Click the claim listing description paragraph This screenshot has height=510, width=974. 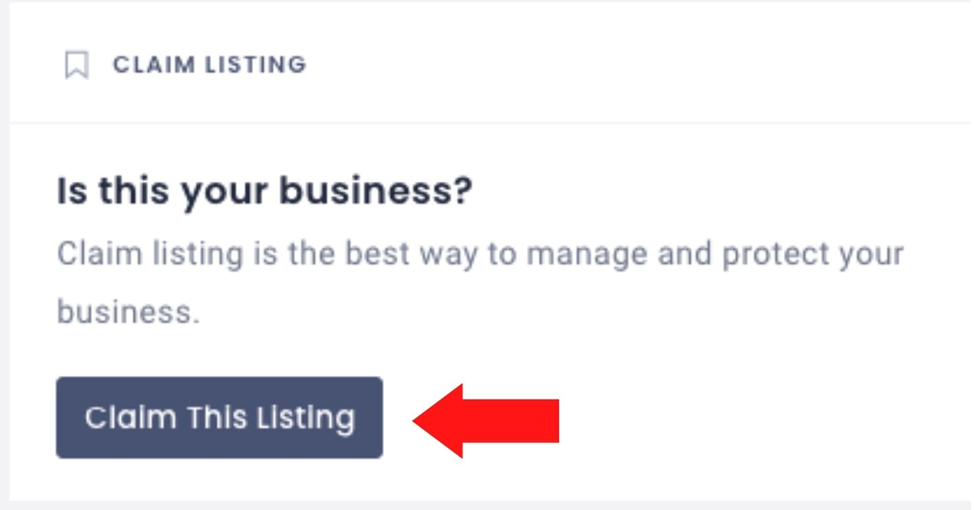(480, 282)
